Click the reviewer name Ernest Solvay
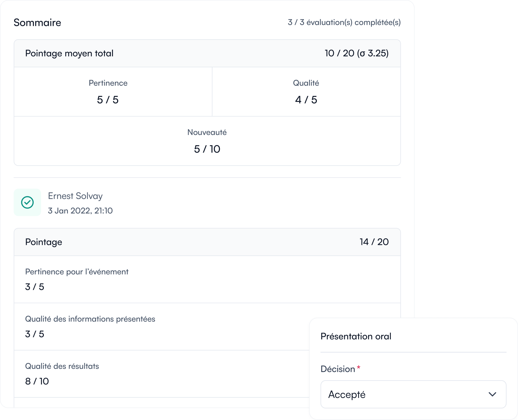518x420 pixels. pos(75,196)
